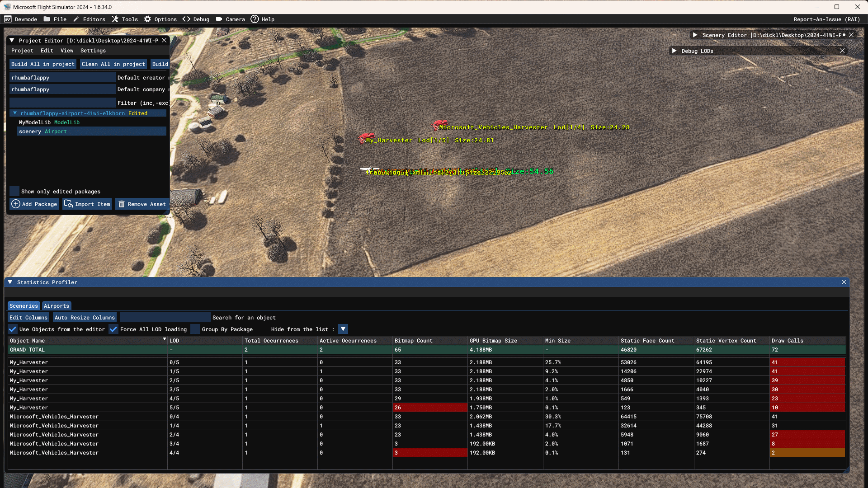Click the Add Package plus icon
This screenshot has height=488, width=868.
pos(16,204)
